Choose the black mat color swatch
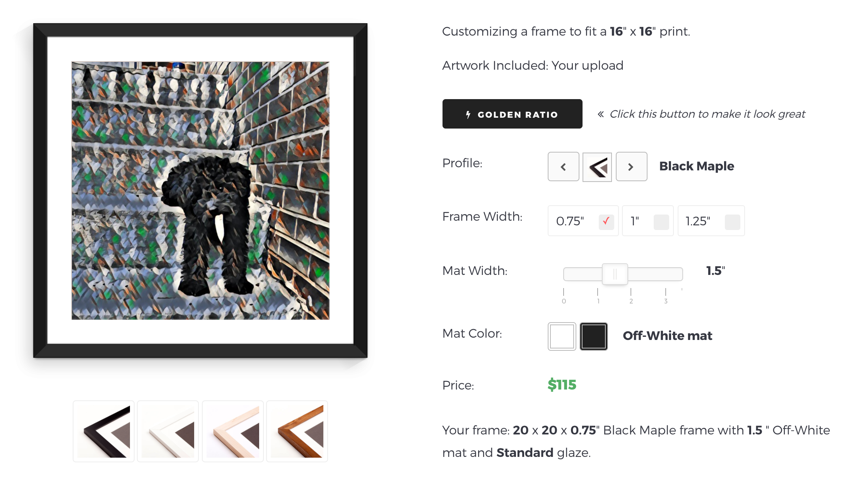Screen dimensions: 868x484 (x=594, y=336)
